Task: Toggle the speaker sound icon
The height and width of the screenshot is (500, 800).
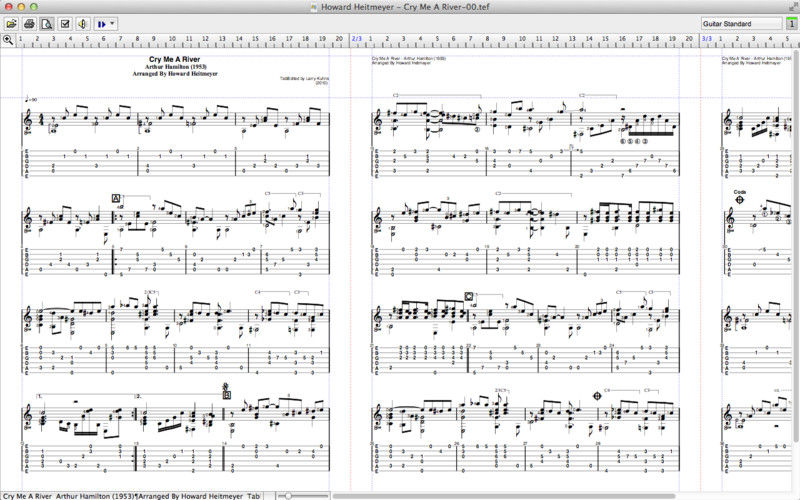Action: (x=83, y=23)
